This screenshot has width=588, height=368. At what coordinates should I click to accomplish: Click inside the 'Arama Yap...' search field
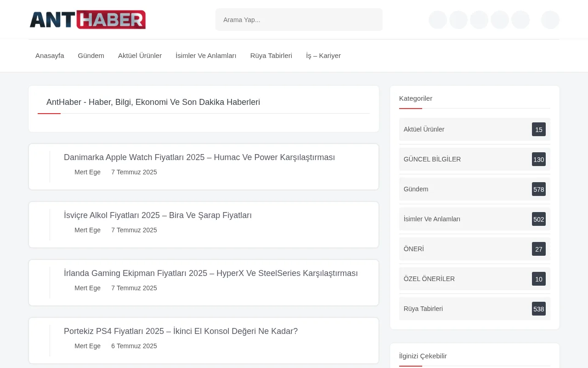click(x=299, y=19)
